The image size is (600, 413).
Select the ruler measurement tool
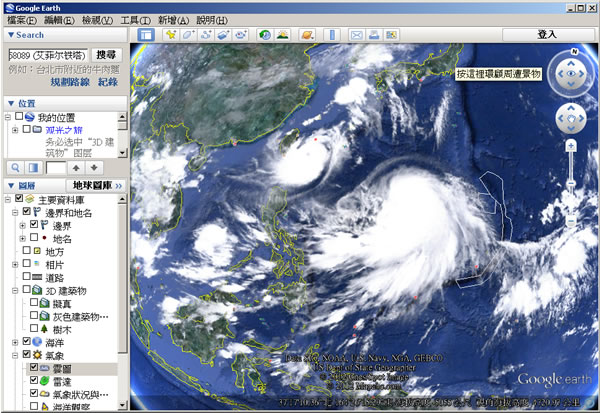coord(332,35)
